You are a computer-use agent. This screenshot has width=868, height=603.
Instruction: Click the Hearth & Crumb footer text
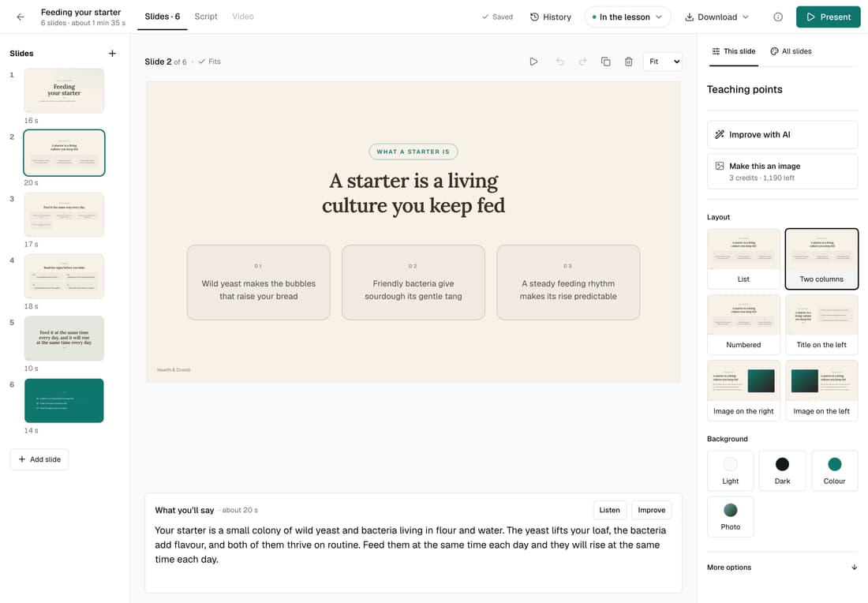coord(174,369)
